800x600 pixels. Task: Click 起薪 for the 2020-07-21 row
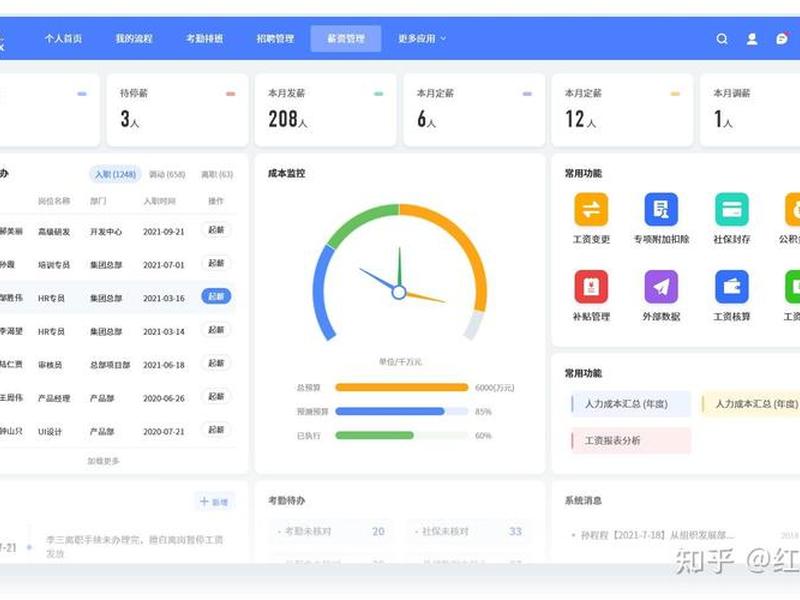tap(216, 430)
